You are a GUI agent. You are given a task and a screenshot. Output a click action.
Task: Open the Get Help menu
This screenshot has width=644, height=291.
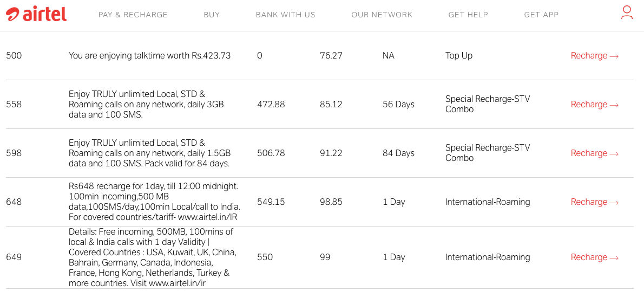[468, 15]
